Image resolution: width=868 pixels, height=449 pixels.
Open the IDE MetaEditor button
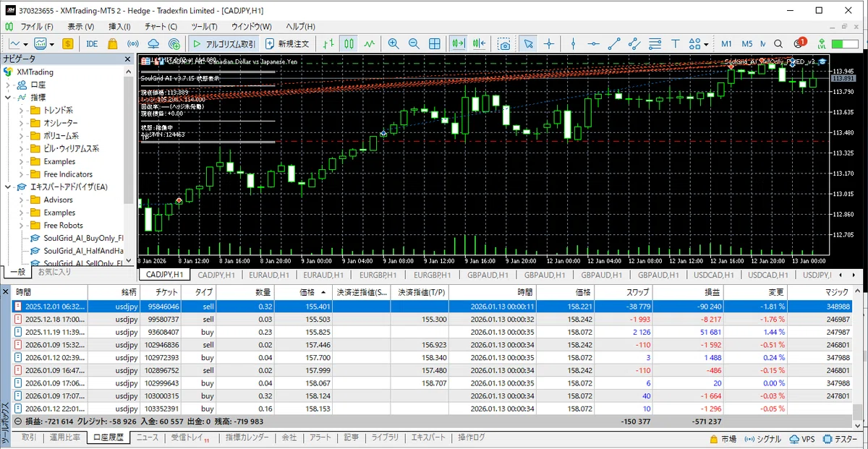(92, 43)
